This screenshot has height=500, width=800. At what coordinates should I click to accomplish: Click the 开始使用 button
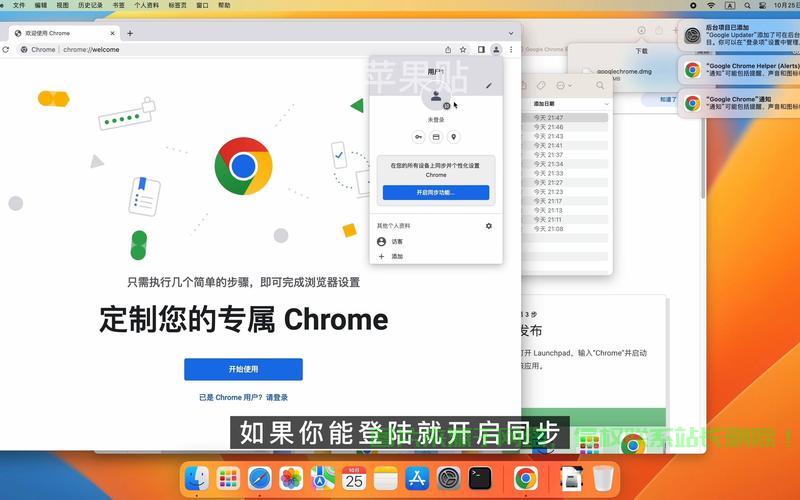point(243,369)
